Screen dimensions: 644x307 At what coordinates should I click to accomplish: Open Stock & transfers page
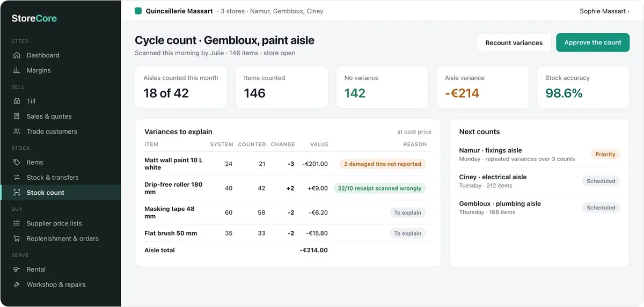[61, 177]
